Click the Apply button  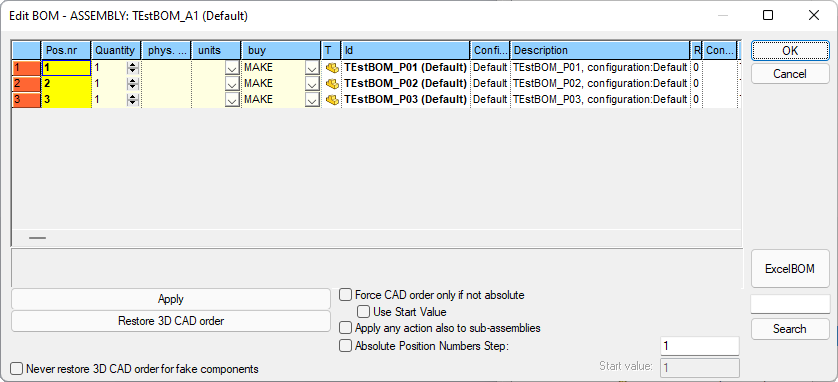point(171,299)
